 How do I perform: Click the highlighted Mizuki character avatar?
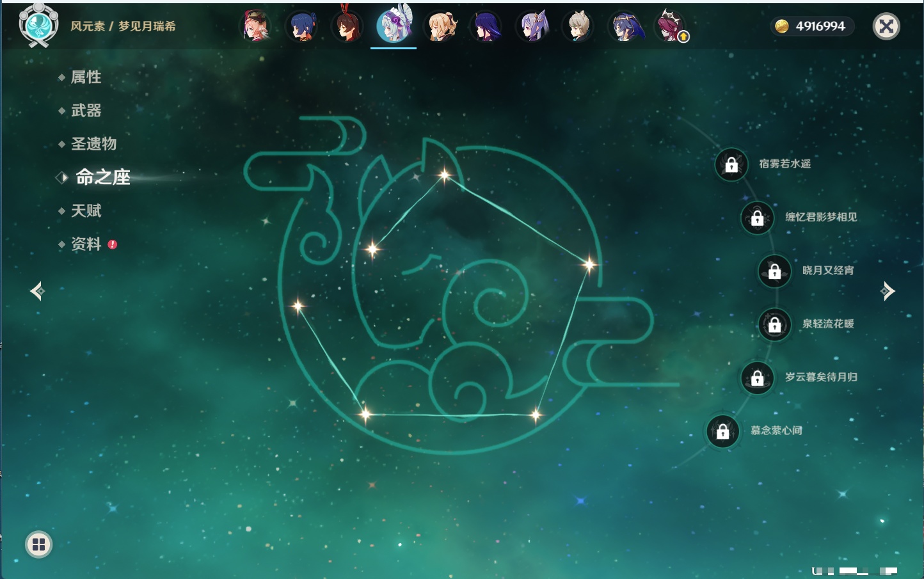click(x=394, y=25)
